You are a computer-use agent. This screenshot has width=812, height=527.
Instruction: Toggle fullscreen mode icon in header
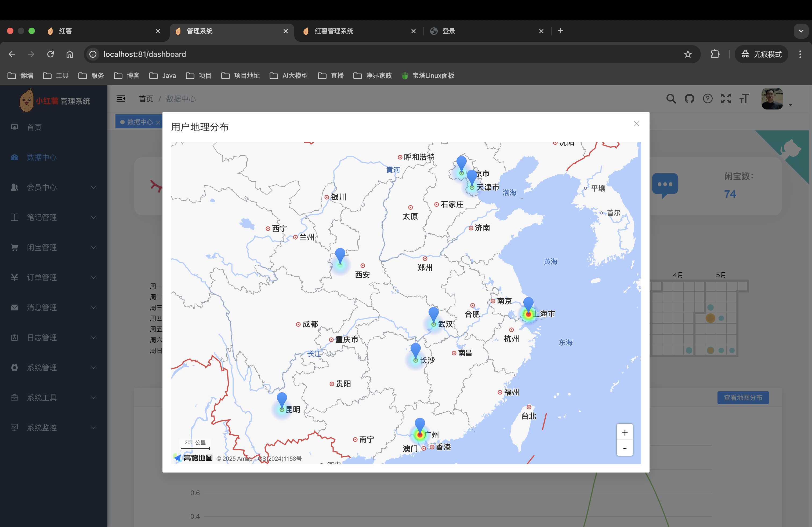726,99
